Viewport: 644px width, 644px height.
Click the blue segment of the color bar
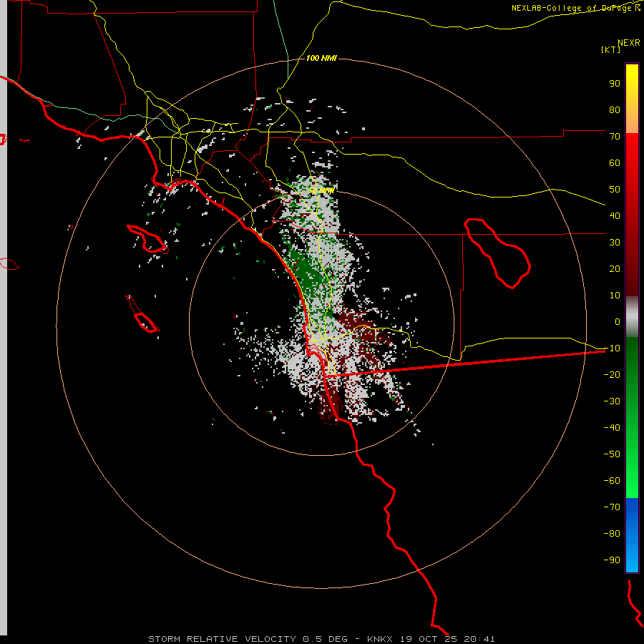click(x=632, y=535)
